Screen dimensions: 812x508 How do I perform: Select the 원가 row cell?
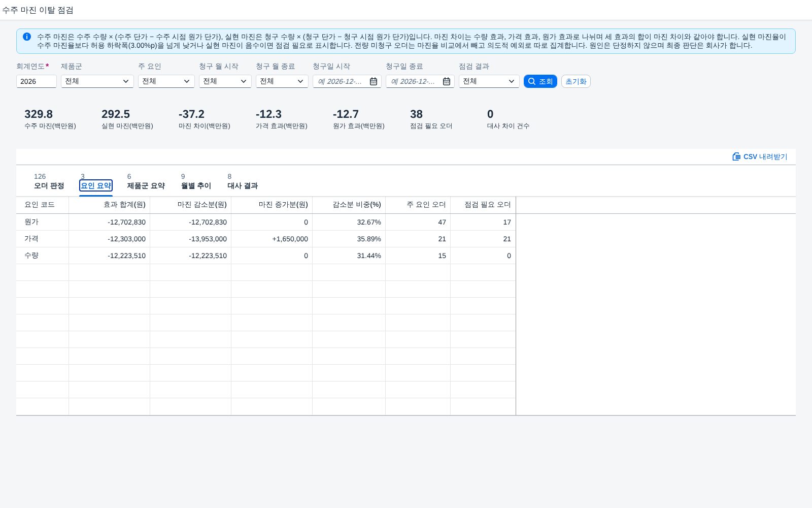[x=43, y=222]
